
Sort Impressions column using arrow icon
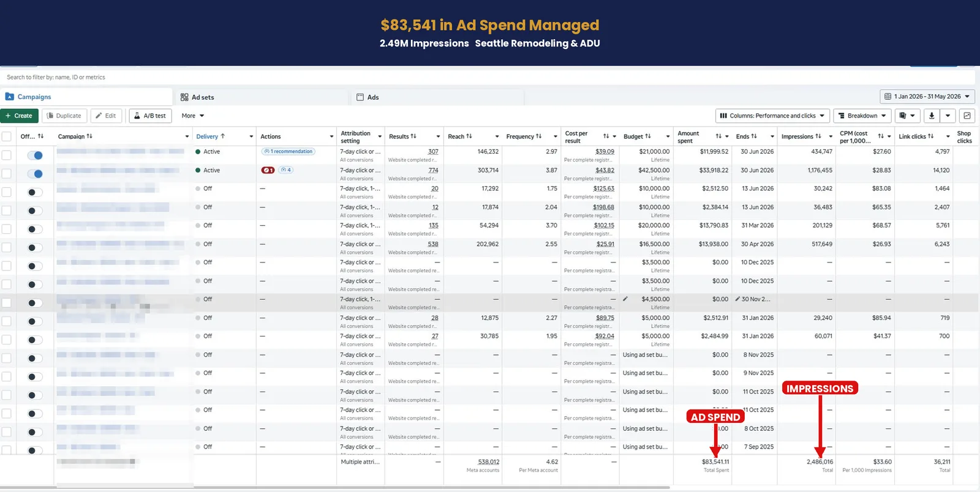pos(818,136)
